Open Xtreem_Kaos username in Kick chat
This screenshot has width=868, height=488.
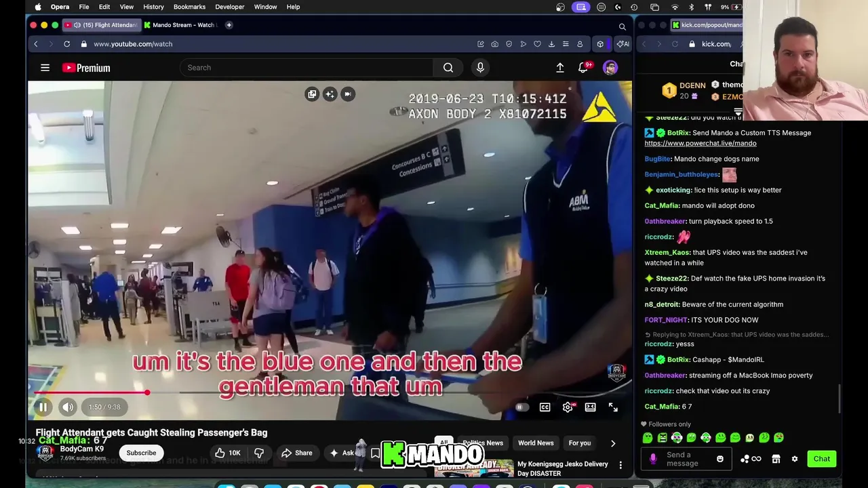[667, 253]
